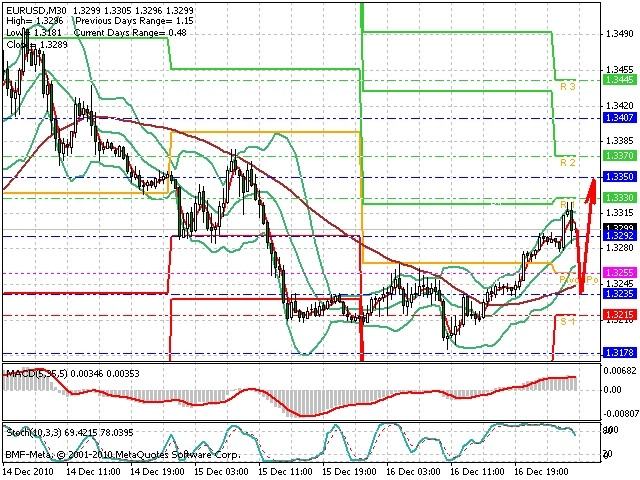Image resolution: width=640 pixels, height=480 pixels.
Task: Click the MACD(5,35,5) indicator label
Action: point(38,373)
